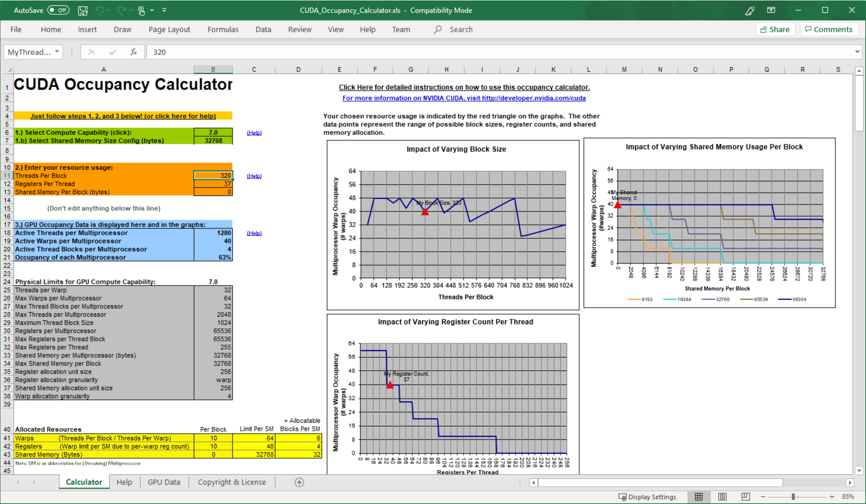Confirm entry with the formula bar checkmark
This screenshot has height=504, width=866.
[x=112, y=52]
